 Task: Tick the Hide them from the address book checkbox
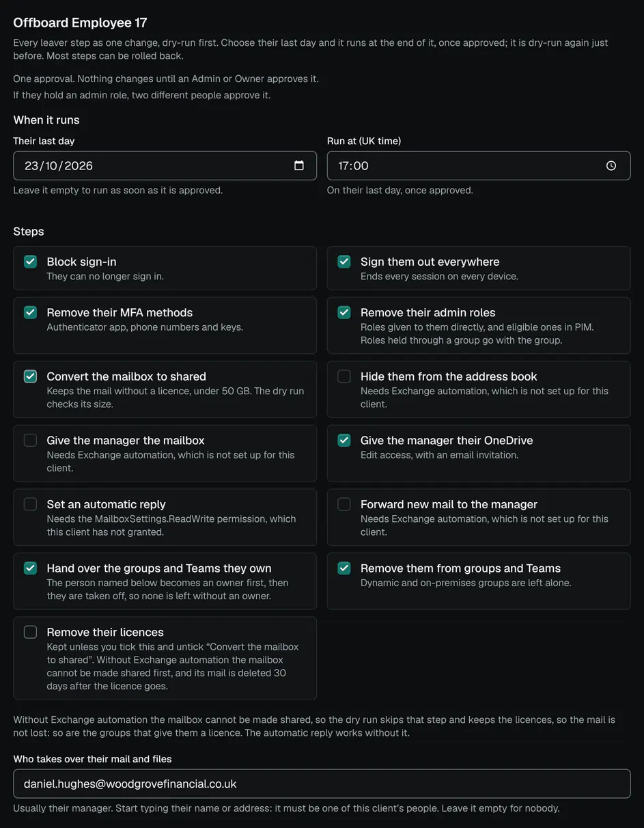[344, 376]
